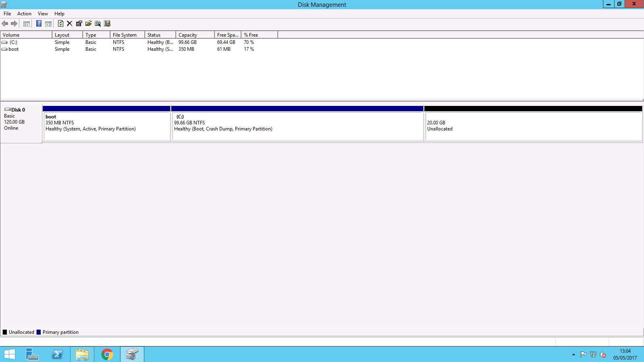Click the Back arrow toolbar icon
Image resolution: width=644 pixels, height=362 pixels.
pos(5,24)
